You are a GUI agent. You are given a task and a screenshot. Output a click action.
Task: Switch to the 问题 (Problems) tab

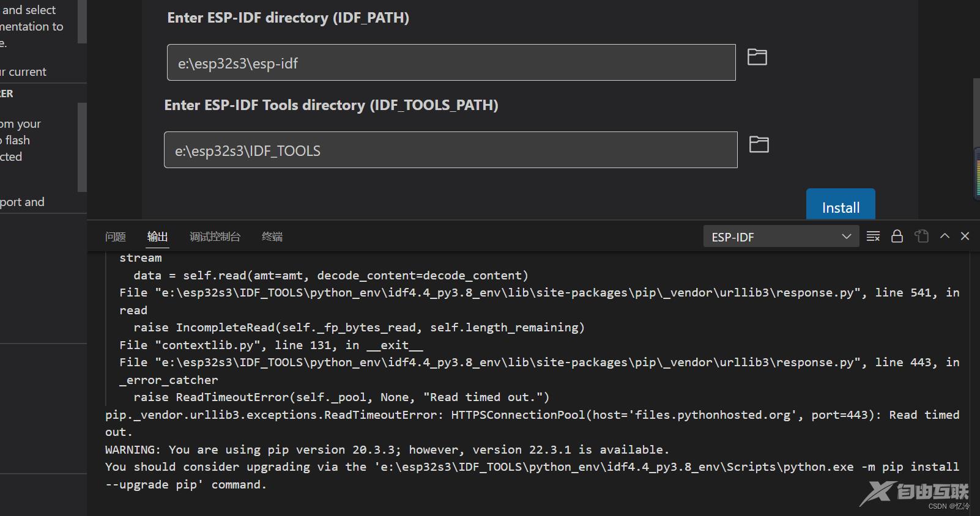coord(115,237)
